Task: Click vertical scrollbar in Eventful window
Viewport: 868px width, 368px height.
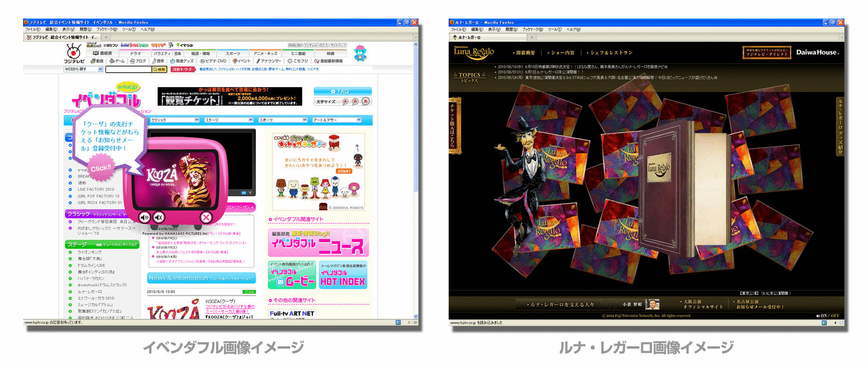Action: click(415, 118)
